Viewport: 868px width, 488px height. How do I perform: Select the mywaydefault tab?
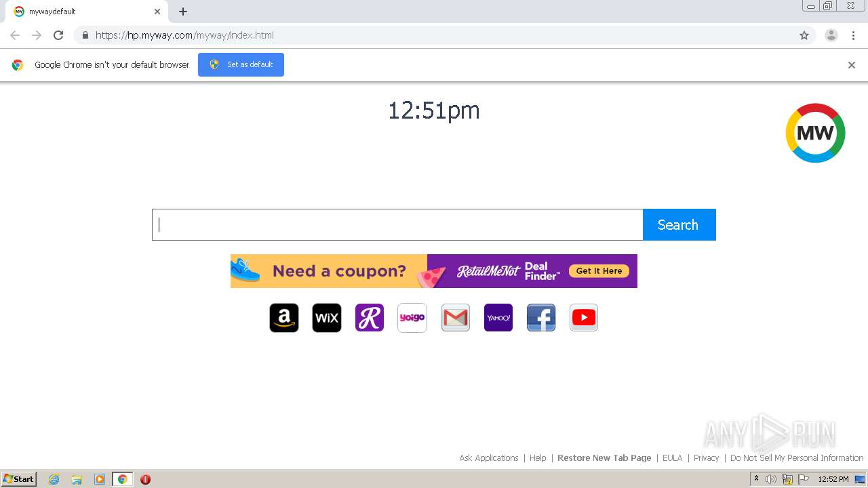pos(86,12)
